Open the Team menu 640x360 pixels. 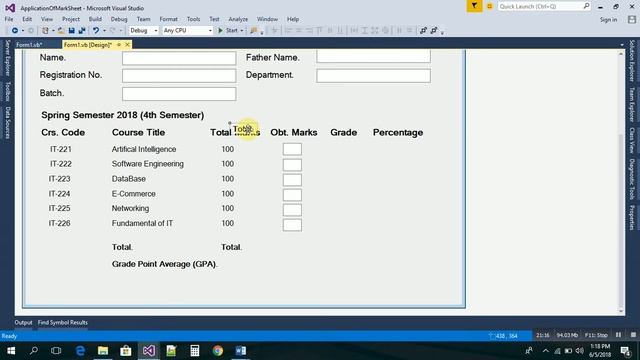tap(143, 19)
